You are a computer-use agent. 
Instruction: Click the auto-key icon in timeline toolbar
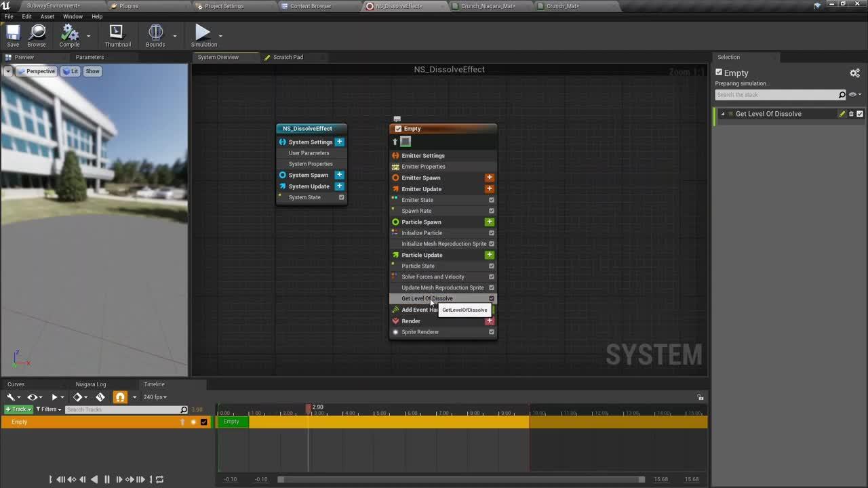100,397
